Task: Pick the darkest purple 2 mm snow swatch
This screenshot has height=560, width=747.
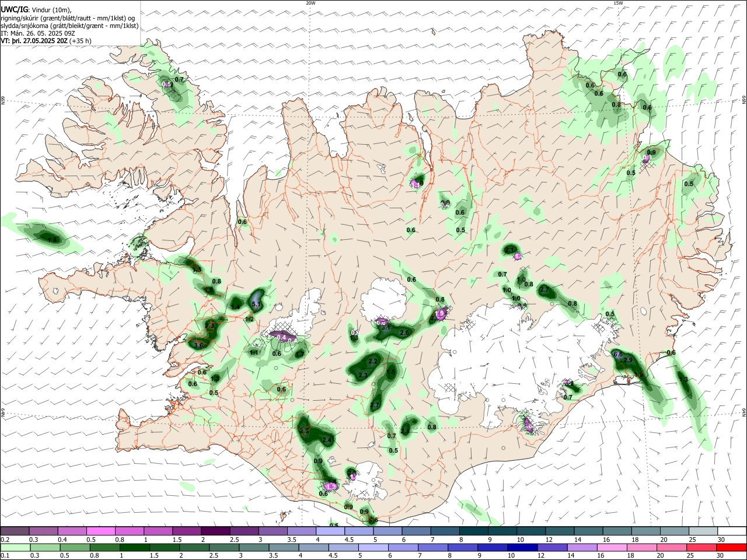Action: pos(215,531)
